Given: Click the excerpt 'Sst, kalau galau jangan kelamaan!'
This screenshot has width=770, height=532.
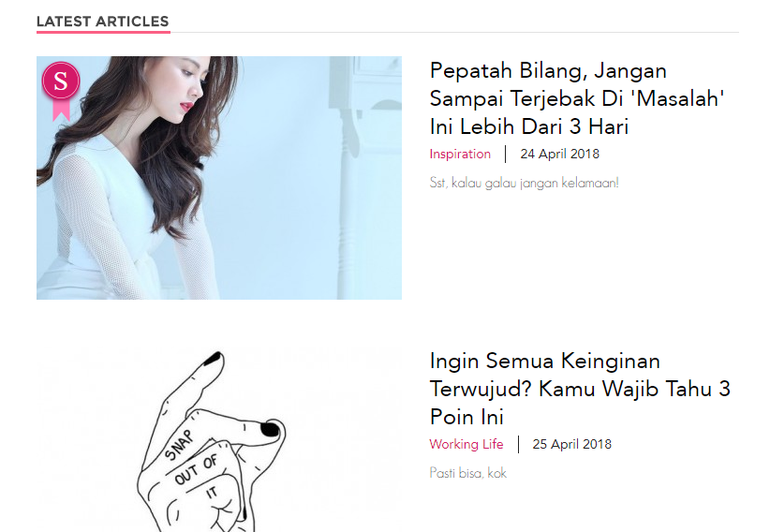Looking at the screenshot, I should tap(524, 183).
